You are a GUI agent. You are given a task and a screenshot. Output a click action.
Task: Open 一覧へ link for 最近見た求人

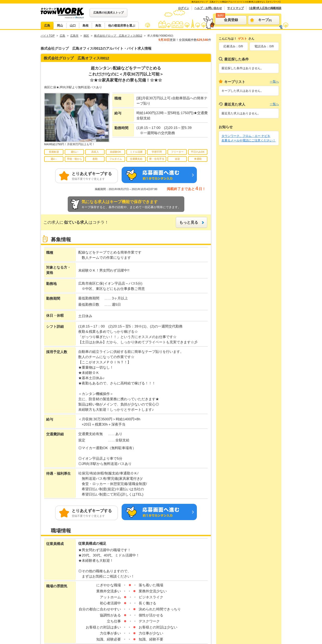(x=274, y=104)
